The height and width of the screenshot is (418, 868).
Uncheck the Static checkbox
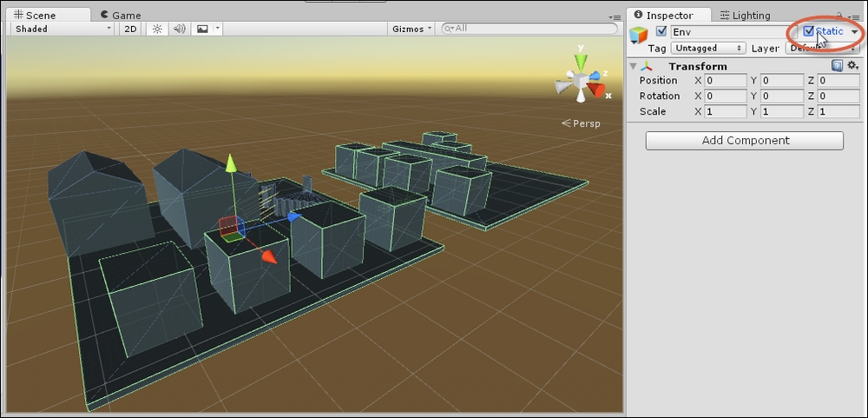click(x=809, y=32)
